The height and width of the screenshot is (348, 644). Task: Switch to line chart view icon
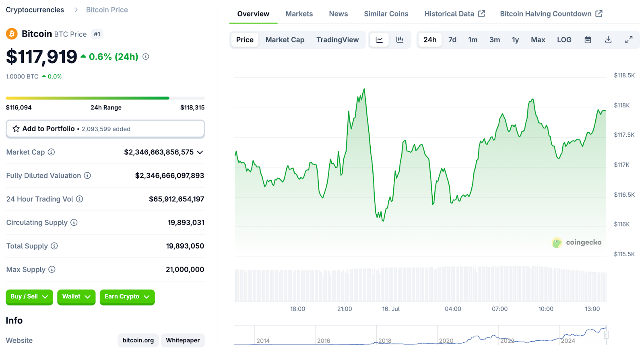click(379, 40)
